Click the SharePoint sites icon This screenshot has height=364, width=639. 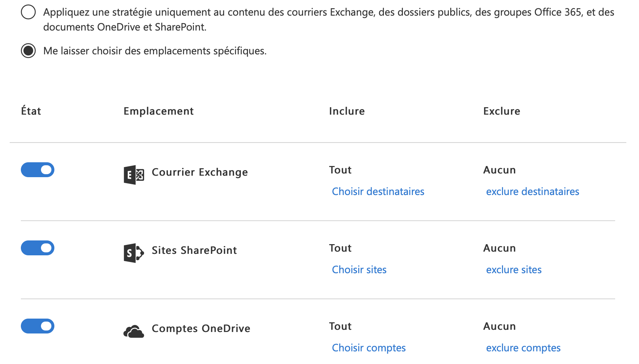[134, 253]
